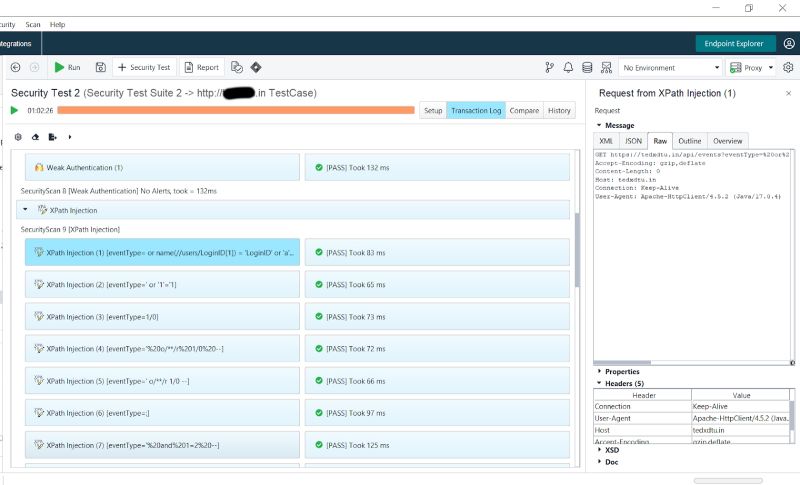Click the User-Agent header cell
The width and height of the screenshot is (800, 485).
[642, 418]
